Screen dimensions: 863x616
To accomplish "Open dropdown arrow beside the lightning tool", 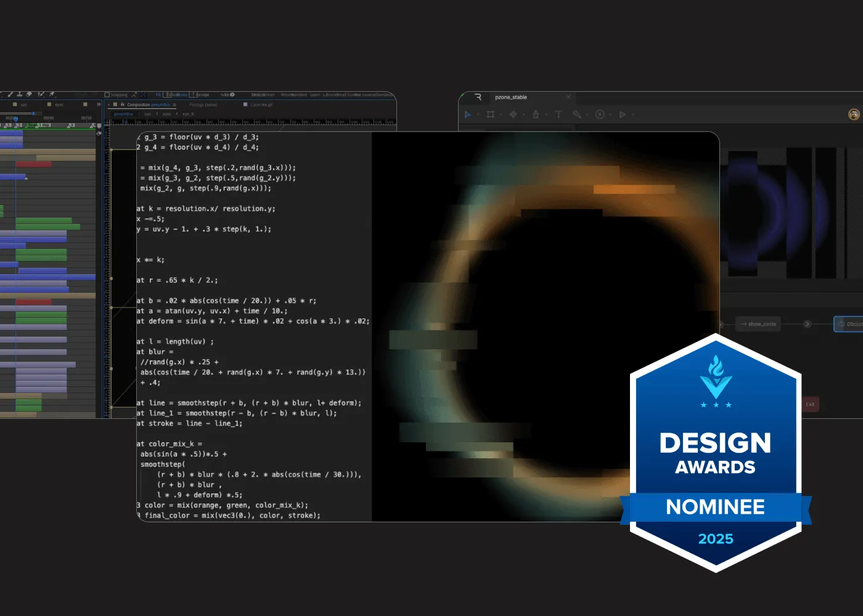I will [610, 115].
